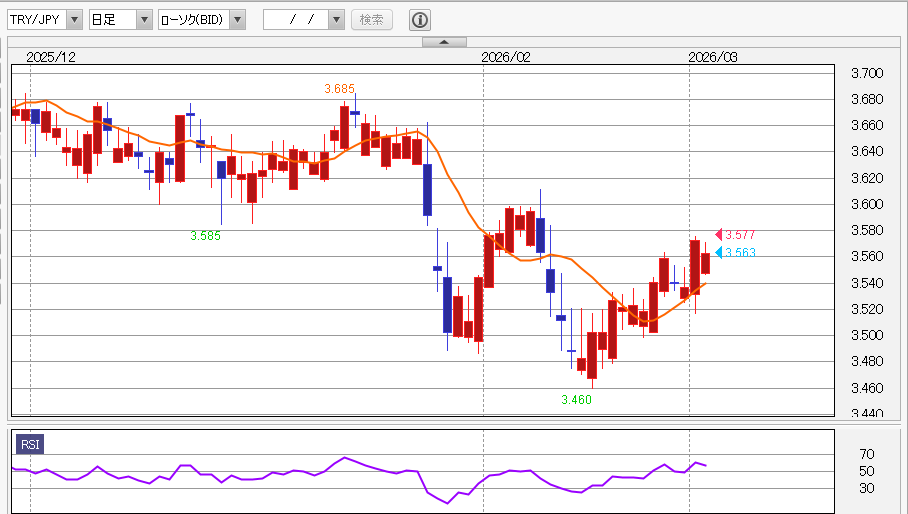Viewport: 908px width, 514px height.
Task: Click the 3.460 low price label
Action: point(576,399)
